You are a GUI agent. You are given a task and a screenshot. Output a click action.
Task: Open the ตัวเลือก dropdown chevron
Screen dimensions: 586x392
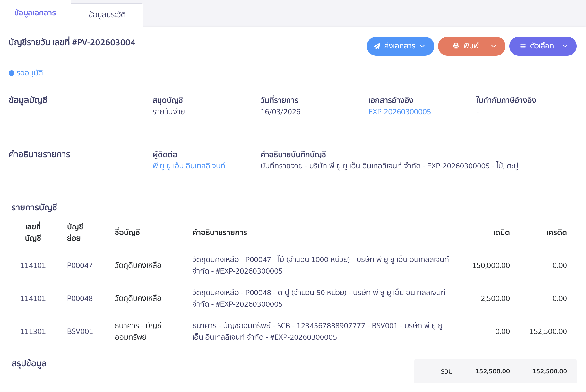coord(565,46)
